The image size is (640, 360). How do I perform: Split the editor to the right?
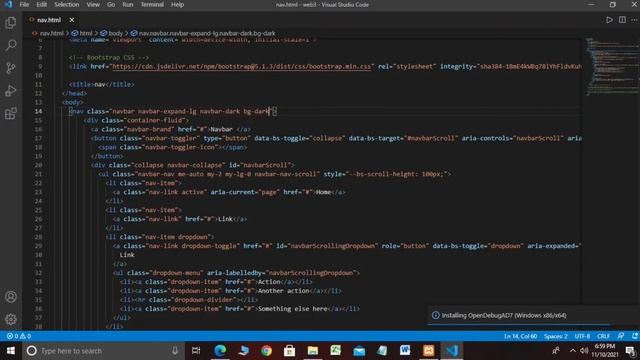pos(622,20)
